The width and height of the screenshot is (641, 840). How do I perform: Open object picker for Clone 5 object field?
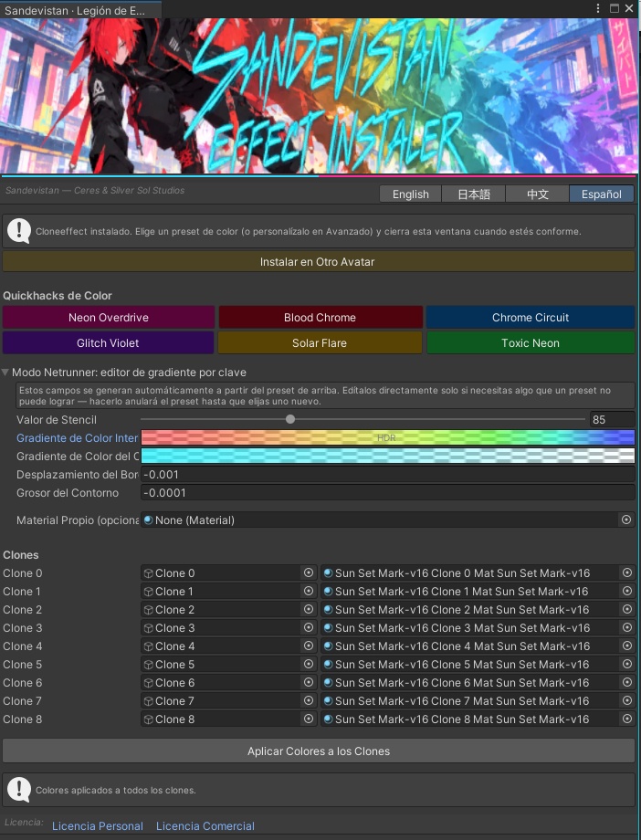(309, 664)
